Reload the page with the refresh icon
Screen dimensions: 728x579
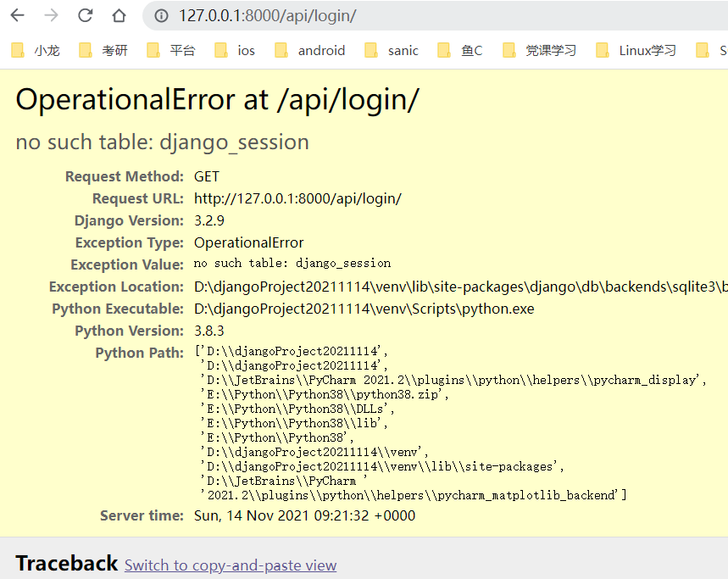tap(85, 15)
